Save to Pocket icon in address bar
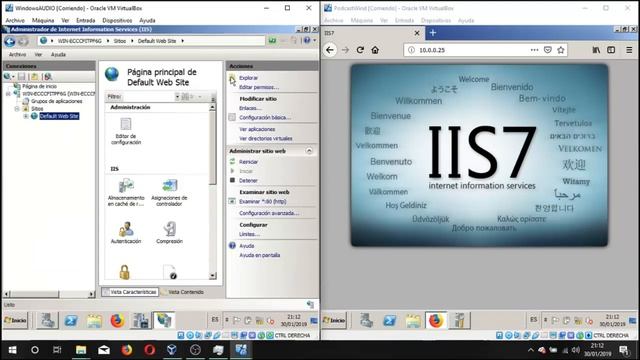This screenshot has height=360, width=640. (548, 50)
